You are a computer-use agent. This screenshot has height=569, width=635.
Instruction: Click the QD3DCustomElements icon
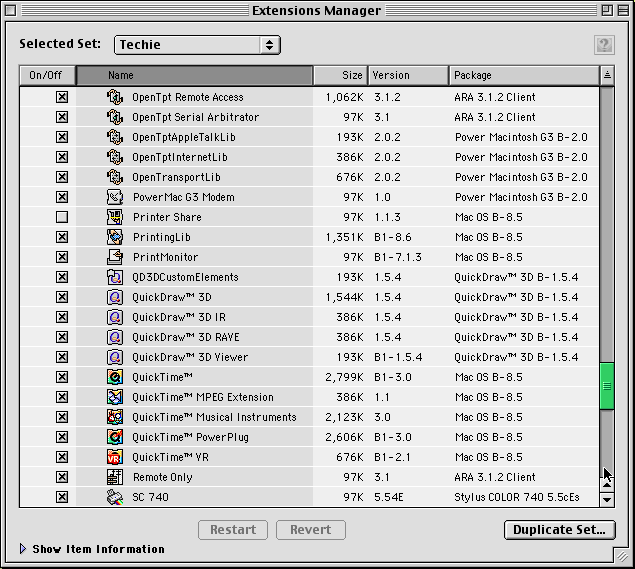click(115, 277)
